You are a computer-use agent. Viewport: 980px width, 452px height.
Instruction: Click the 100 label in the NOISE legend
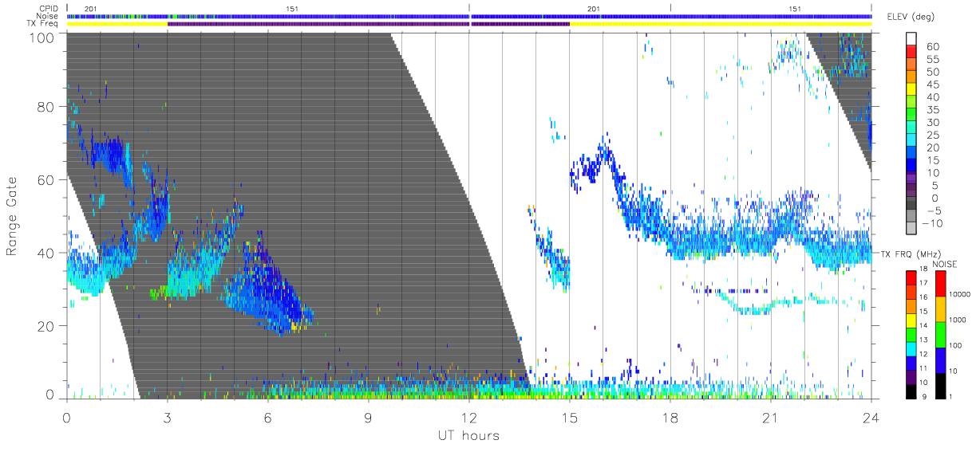pyautogui.click(x=957, y=346)
